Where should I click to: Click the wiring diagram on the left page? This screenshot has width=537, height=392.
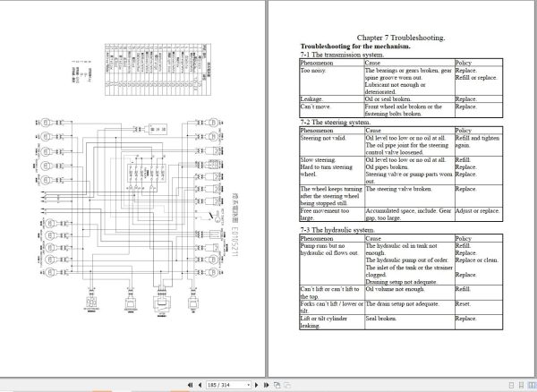coord(130,216)
